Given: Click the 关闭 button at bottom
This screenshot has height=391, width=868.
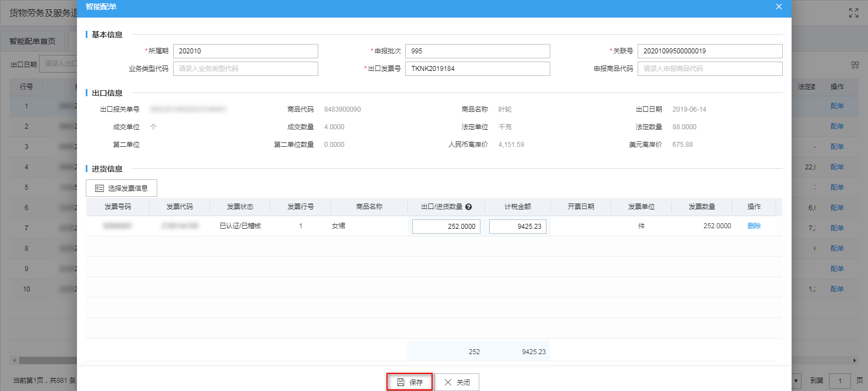Looking at the screenshot, I should (x=457, y=382).
